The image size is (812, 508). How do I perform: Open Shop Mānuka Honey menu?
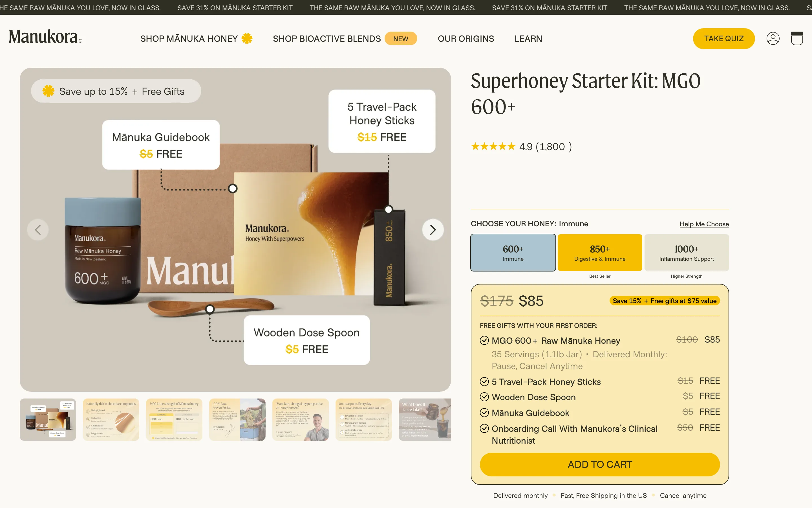coord(196,39)
